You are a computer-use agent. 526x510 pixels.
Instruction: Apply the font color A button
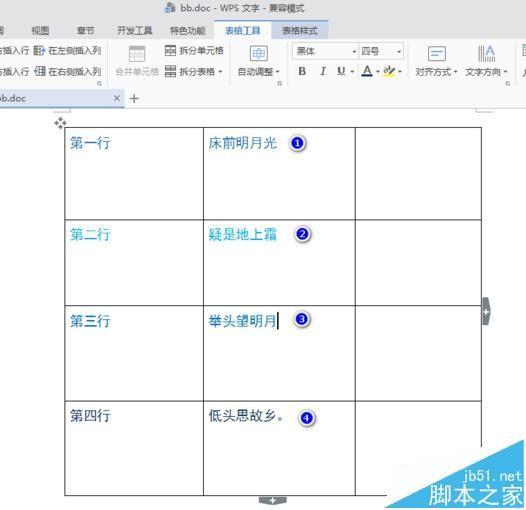(367, 71)
